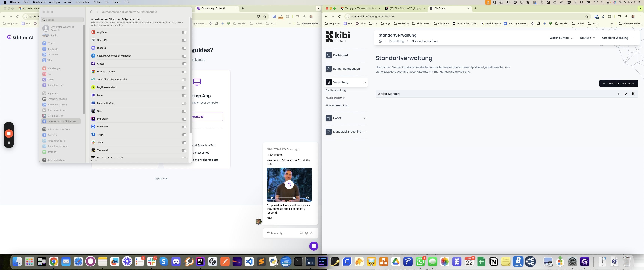Click the Glitter AI logo
The image size is (644, 270).
click(x=20, y=37)
